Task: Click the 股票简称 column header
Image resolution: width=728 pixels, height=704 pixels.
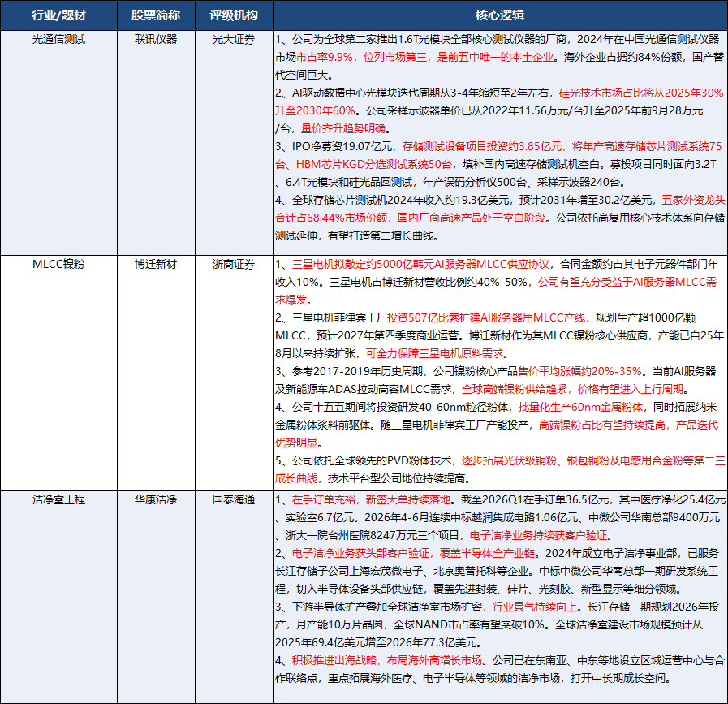Action: pos(156,15)
